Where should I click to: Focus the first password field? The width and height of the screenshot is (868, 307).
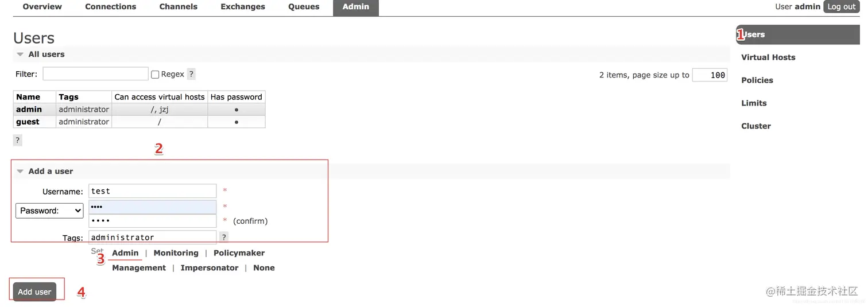(x=152, y=207)
